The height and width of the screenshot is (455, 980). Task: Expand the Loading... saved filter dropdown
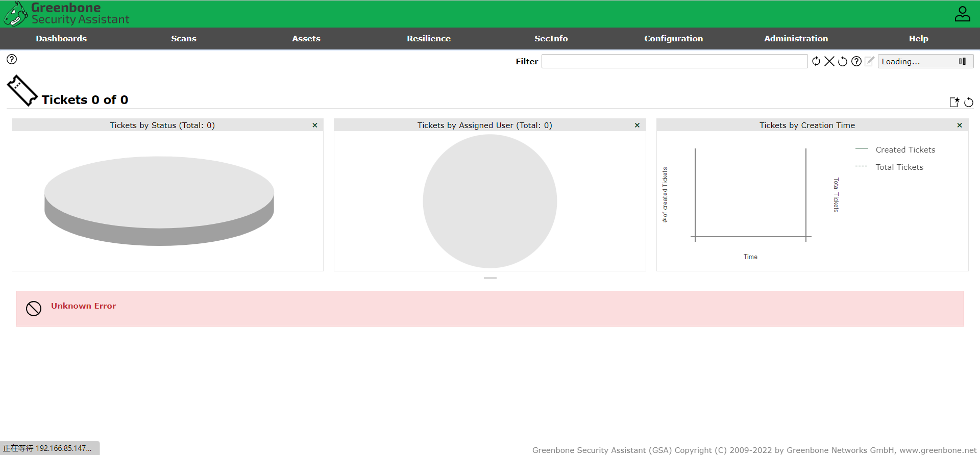point(962,61)
